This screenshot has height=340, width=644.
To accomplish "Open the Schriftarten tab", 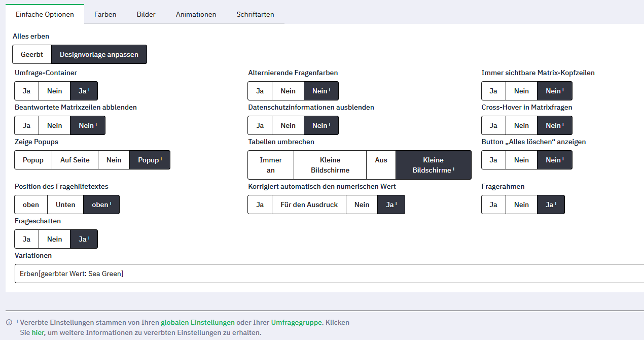I will (255, 14).
